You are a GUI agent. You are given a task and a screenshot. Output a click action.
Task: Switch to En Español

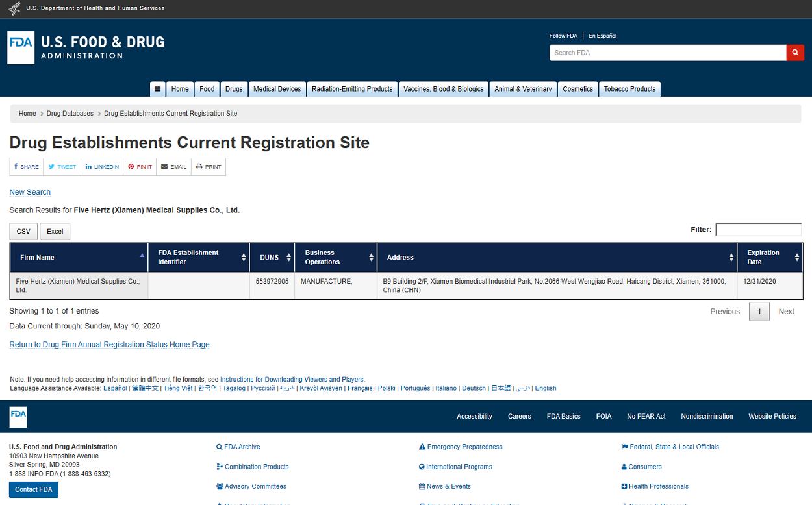602,36
